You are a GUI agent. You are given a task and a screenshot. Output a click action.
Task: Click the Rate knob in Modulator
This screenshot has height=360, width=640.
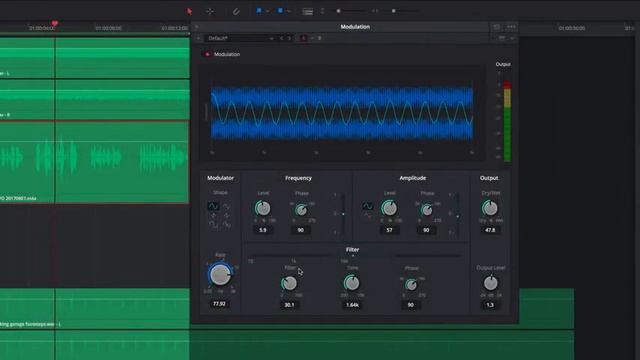pyautogui.click(x=220, y=275)
